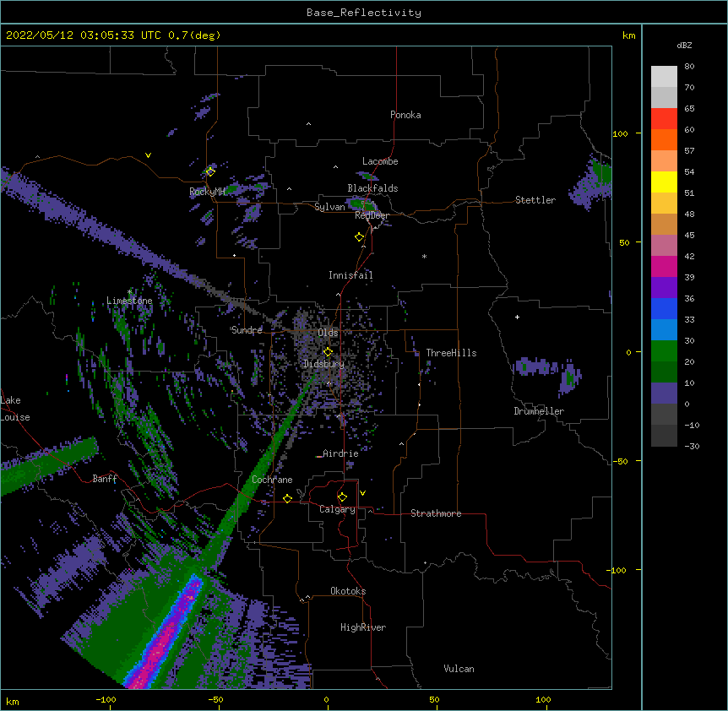This screenshot has height=711, width=728.
Task: Click the km label at top-right of map
Action: tap(628, 35)
